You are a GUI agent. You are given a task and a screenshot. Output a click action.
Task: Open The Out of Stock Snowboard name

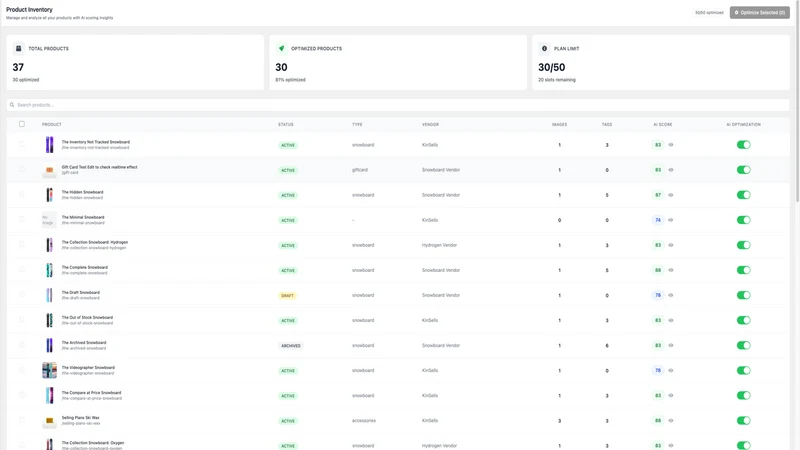coord(87,317)
